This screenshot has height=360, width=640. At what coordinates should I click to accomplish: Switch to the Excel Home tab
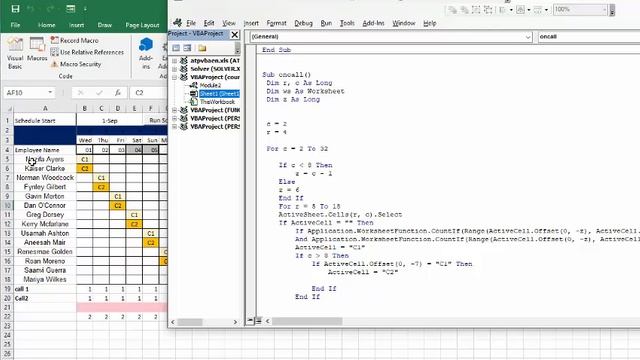47,25
